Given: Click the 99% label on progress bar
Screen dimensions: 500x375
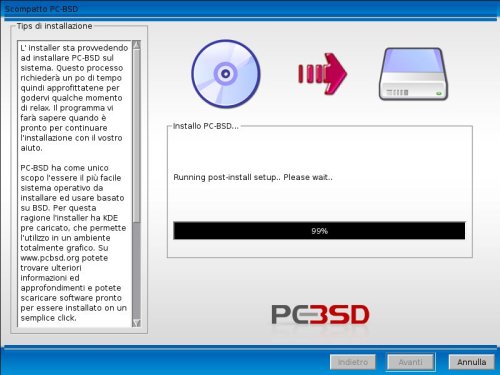Looking at the screenshot, I should point(320,231).
